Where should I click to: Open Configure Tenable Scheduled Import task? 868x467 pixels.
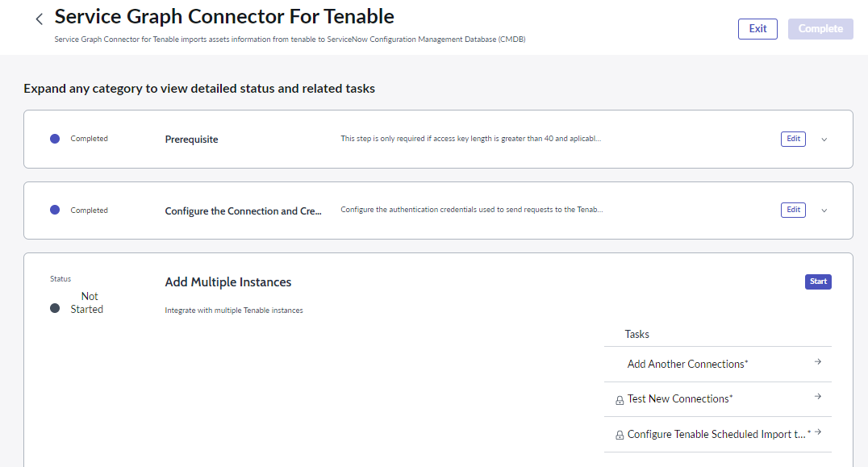[716, 435]
